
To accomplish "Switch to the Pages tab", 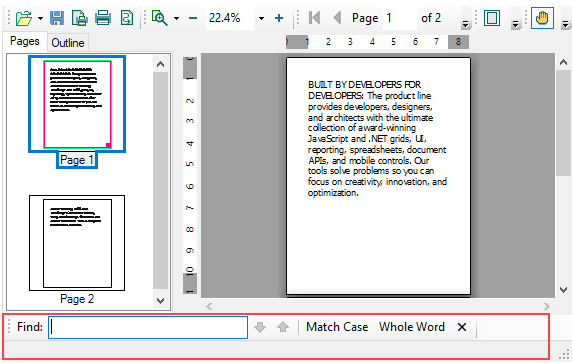I will [x=24, y=41].
